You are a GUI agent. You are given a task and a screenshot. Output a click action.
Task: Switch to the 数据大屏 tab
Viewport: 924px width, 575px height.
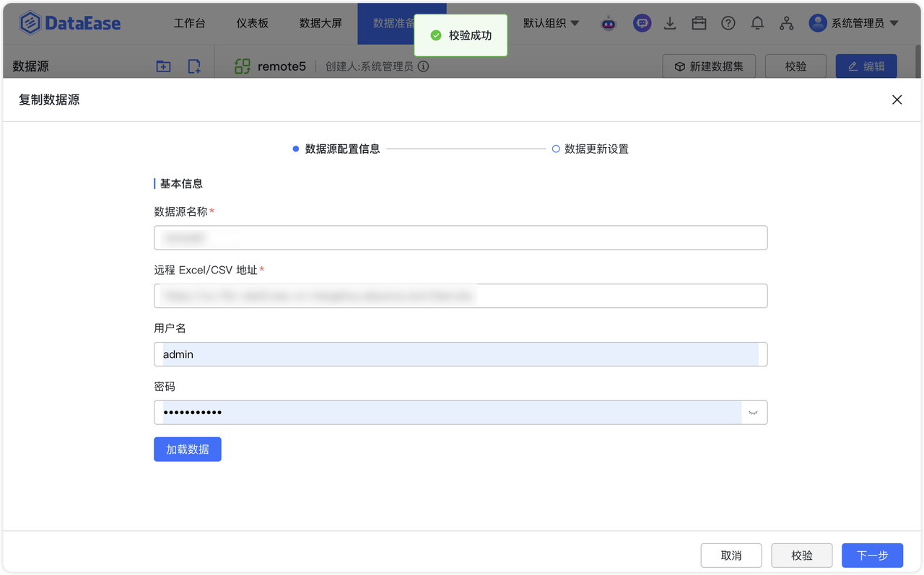tap(321, 22)
